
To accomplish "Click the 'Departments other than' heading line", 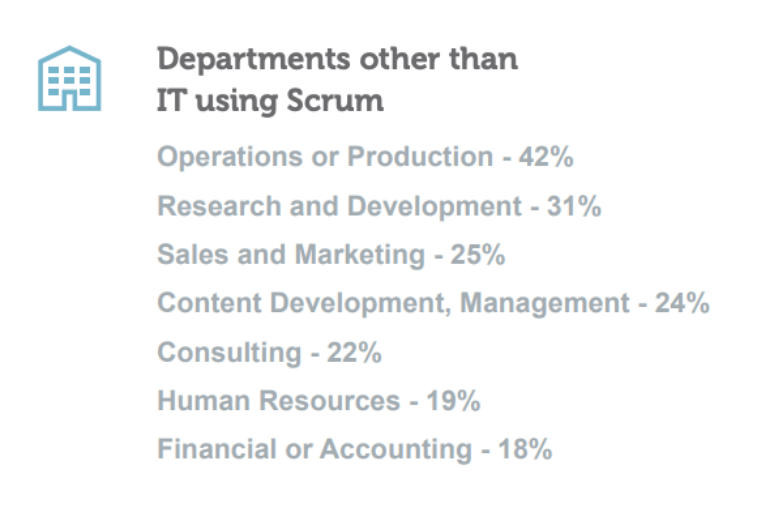I will coord(337,59).
